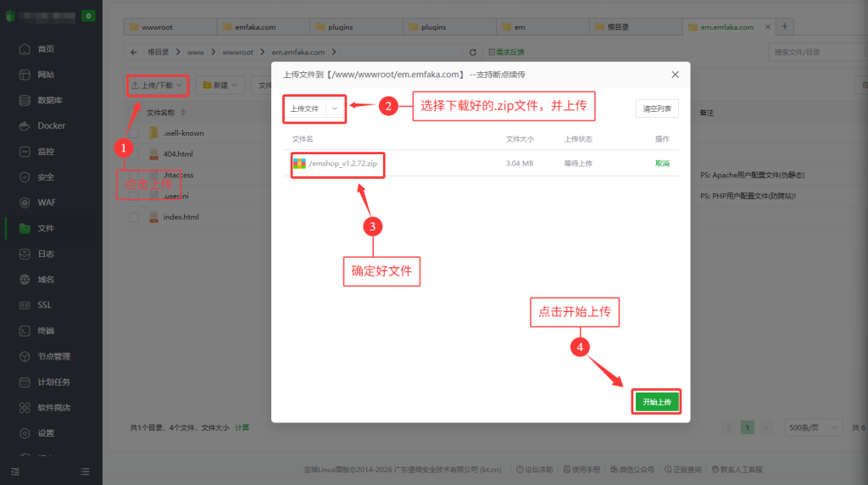Viewport: 868px width, 485px height.
Task: Check the 404.html row checkbox
Action: pos(134,154)
